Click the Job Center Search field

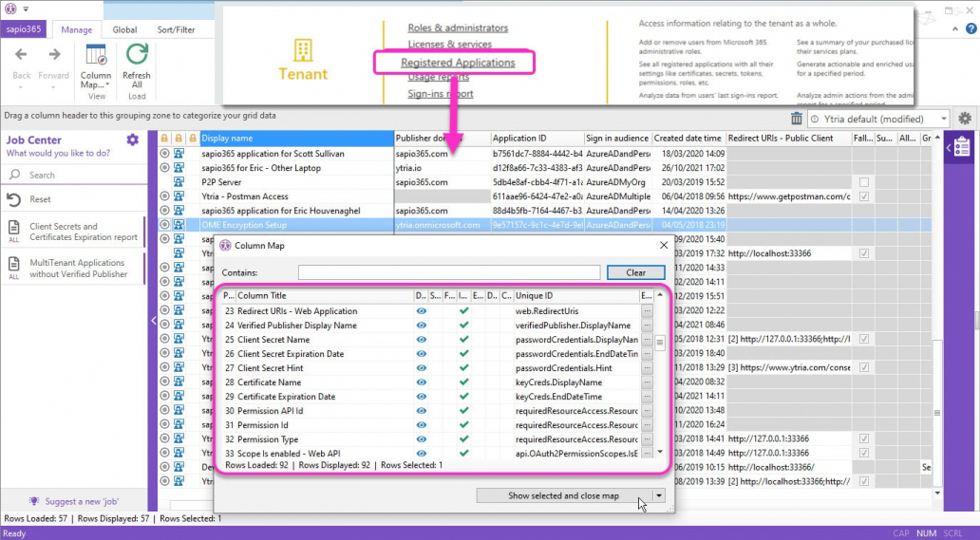[74, 176]
